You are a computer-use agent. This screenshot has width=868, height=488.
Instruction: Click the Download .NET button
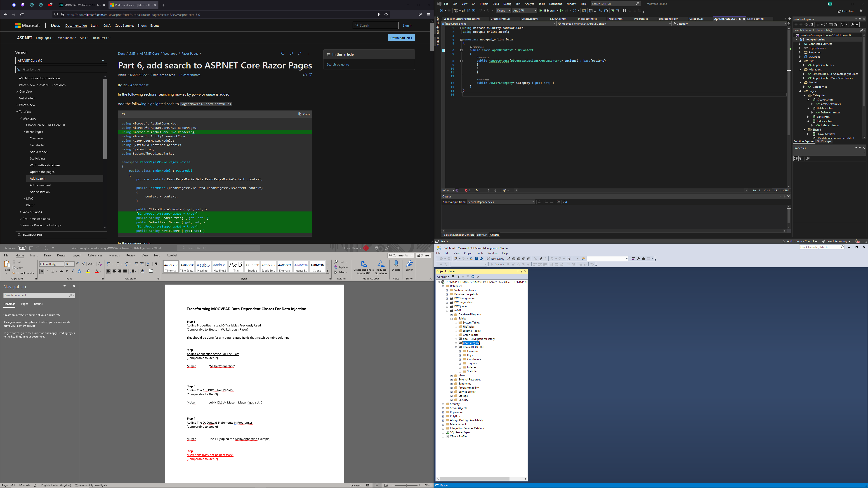point(401,38)
